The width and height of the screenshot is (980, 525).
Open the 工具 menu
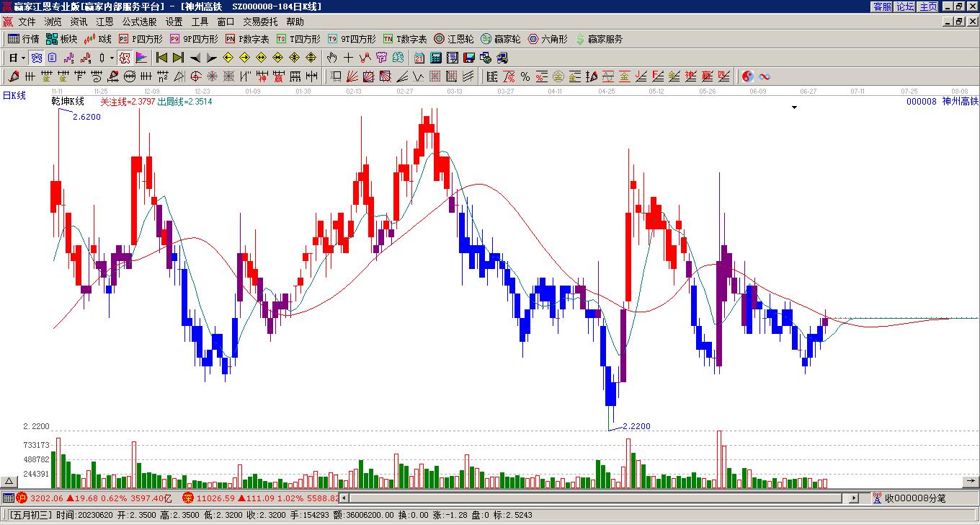(200, 22)
